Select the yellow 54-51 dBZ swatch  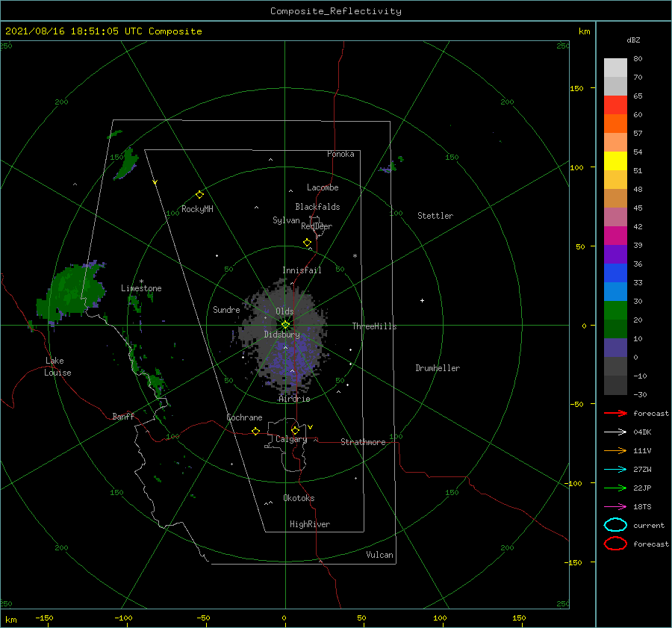(x=615, y=161)
